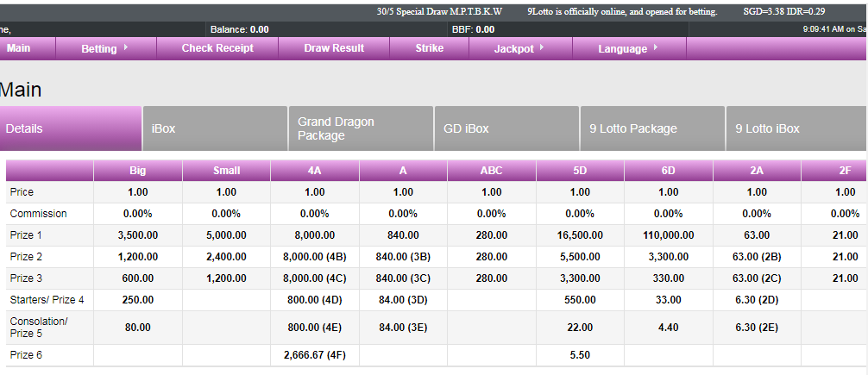Select the first iBox tab next to Details

point(215,128)
